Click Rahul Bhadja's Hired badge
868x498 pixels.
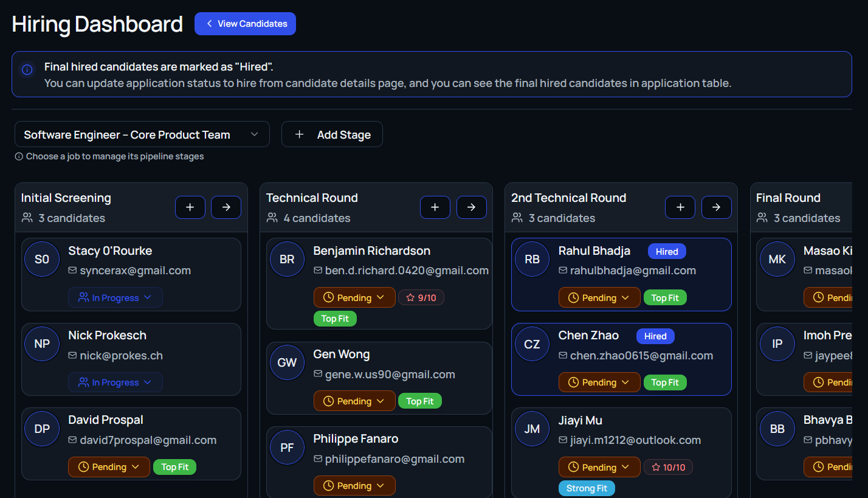[x=667, y=251]
